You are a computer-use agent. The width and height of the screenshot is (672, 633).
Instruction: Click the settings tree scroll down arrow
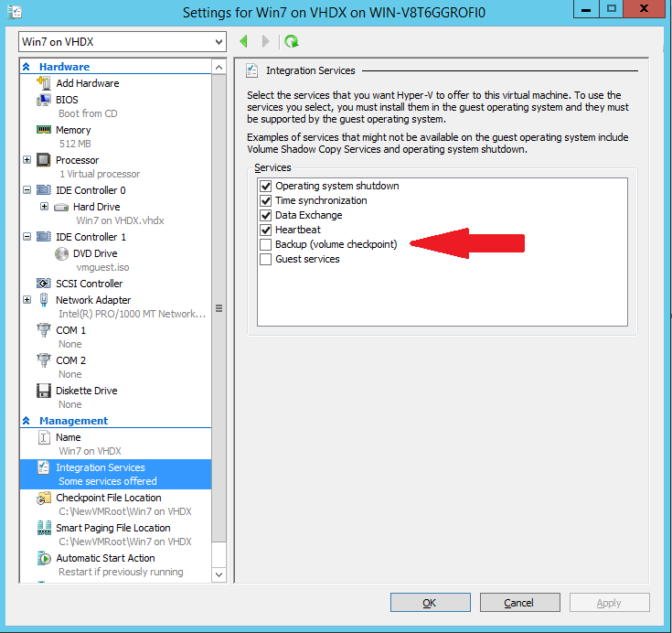pyautogui.click(x=219, y=574)
